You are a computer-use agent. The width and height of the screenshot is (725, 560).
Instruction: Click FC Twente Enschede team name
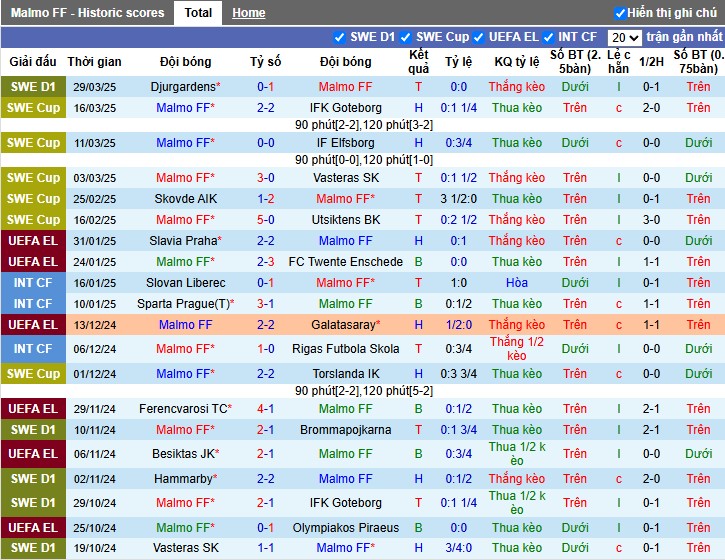[x=346, y=262]
